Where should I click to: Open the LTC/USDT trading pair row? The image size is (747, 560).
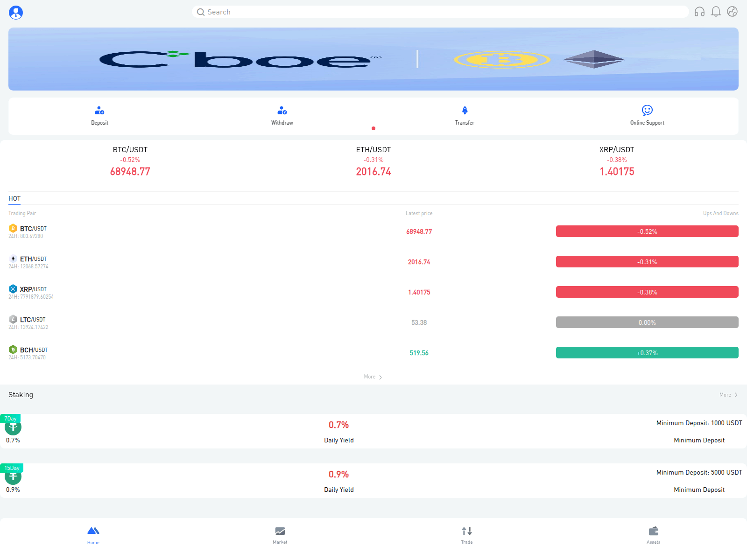(x=373, y=323)
